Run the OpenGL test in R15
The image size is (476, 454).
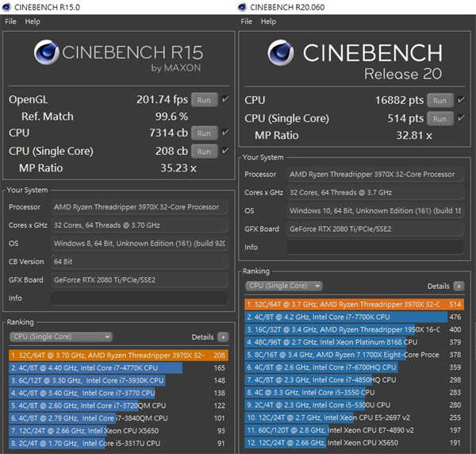pos(205,99)
